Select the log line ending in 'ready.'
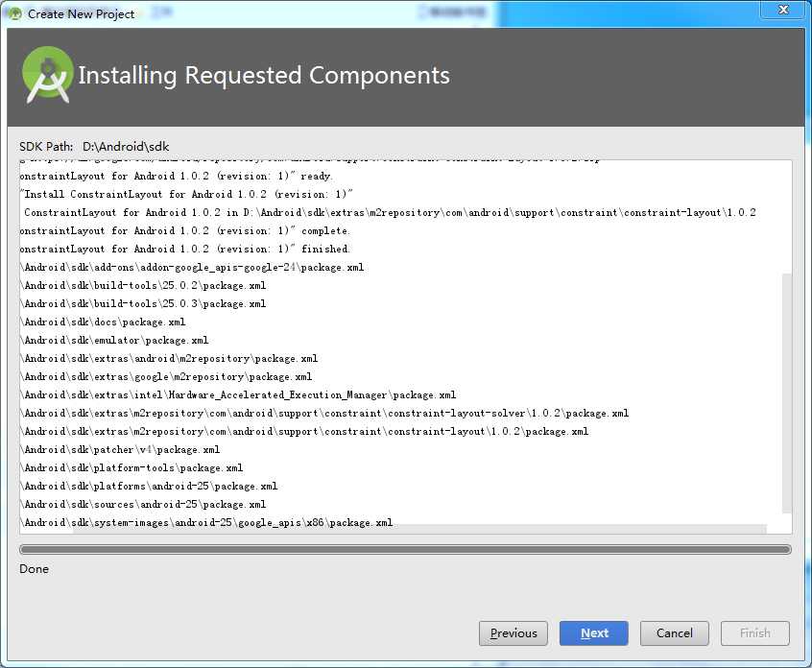This screenshot has height=668, width=812. [176, 176]
